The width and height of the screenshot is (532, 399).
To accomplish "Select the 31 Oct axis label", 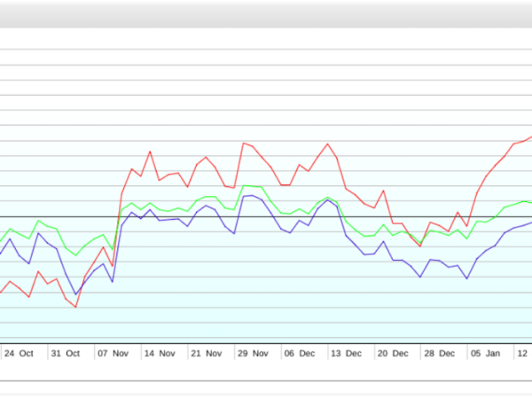I will (66, 353).
